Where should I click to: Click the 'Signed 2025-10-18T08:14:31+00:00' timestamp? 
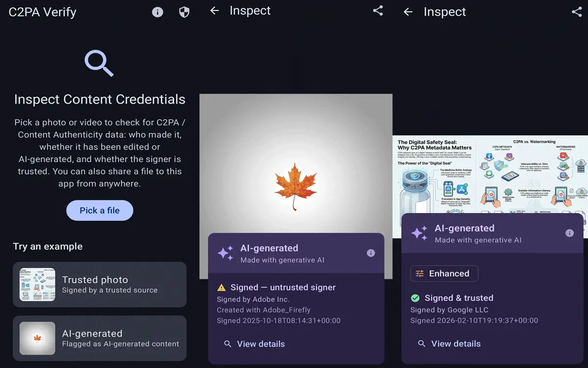(x=279, y=321)
